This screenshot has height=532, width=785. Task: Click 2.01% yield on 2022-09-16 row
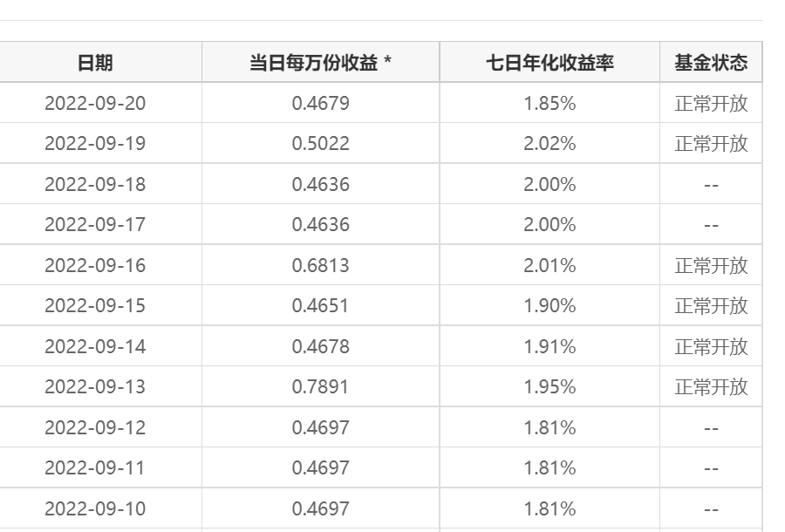[x=549, y=266]
